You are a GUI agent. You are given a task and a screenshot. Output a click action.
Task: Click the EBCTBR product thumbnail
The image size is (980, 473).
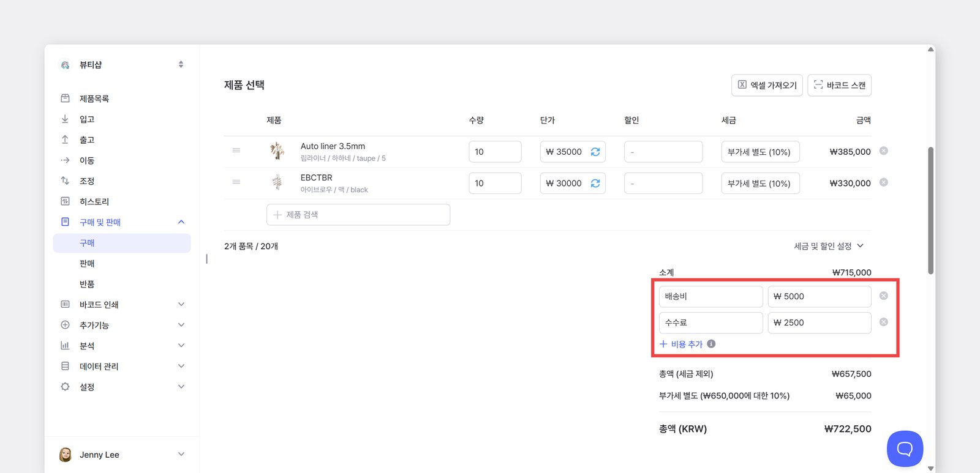pyautogui.click(x=277, y=182)
